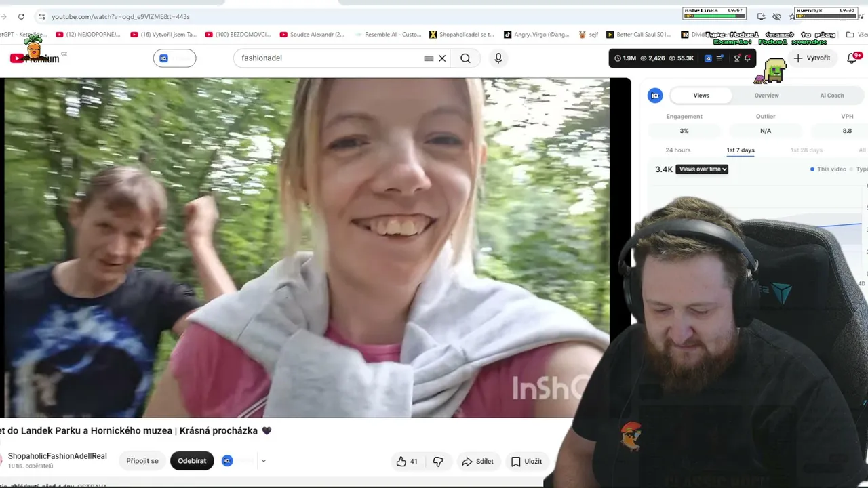
Task: Share the video with Sdílet
Action: [478, 462]
